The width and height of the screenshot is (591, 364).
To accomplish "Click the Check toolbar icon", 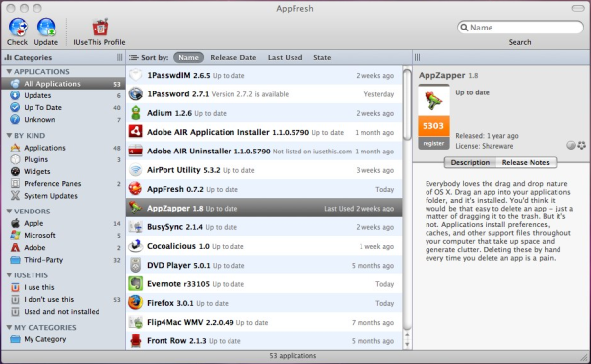I will [x=18, y=28].
